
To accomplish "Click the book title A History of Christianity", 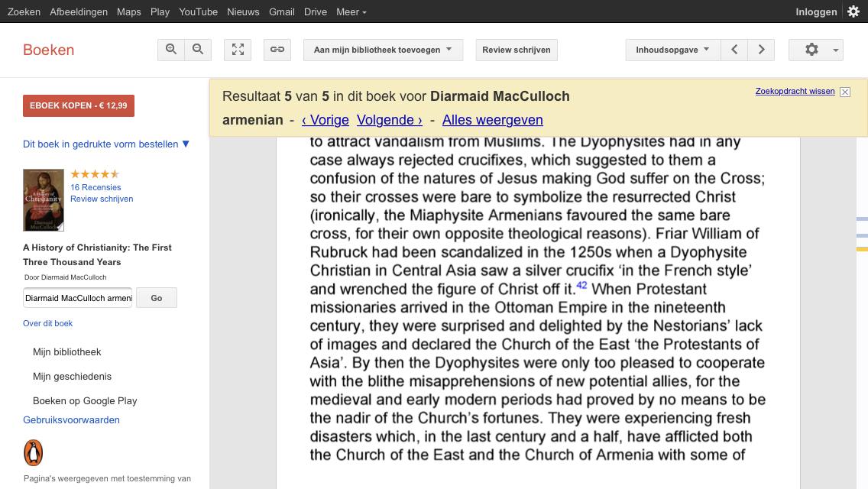I will point(98,254).
